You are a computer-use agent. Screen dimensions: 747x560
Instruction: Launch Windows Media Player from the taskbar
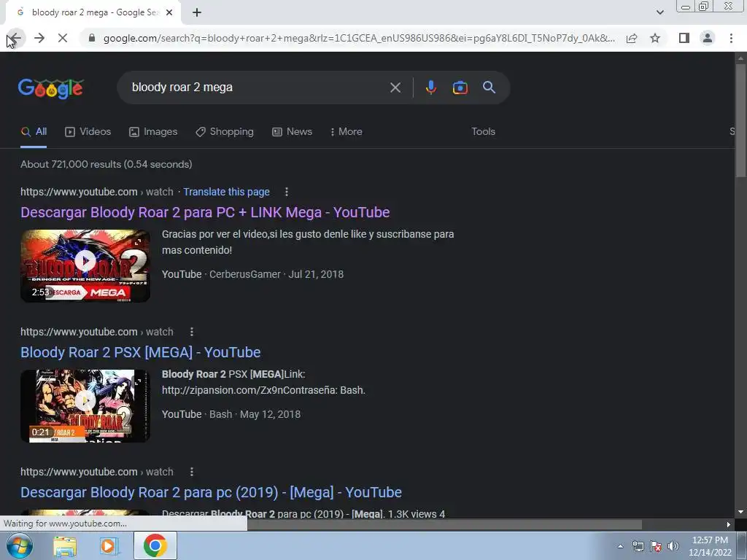(x=109, y=545)
